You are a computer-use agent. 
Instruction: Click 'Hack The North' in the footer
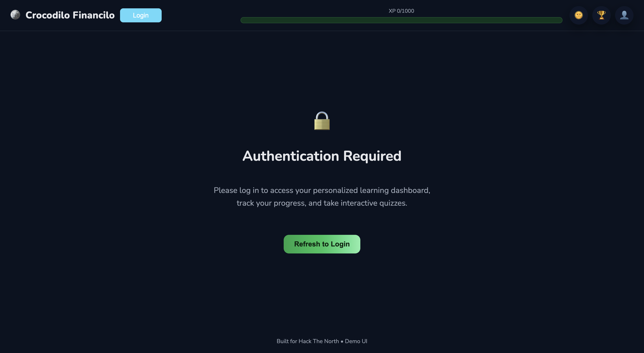(x=319, y=341)
